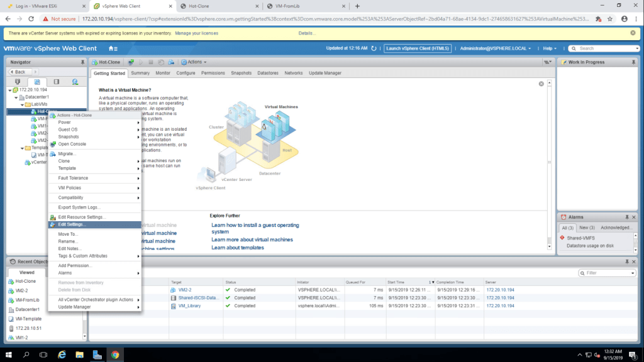Close the Getting Started help pane
This screenshot has height=362, width=644.
[541, 84]
